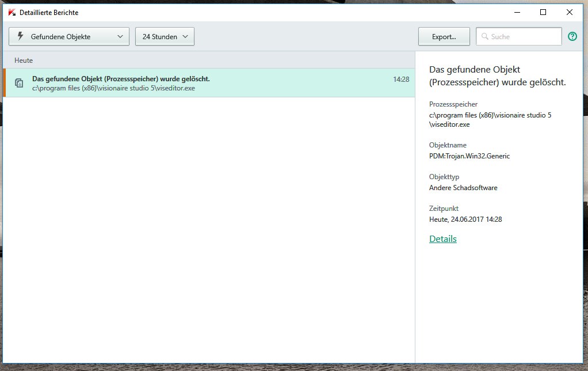Focus the Suche search field
The image size is (588, 371).
518,36
